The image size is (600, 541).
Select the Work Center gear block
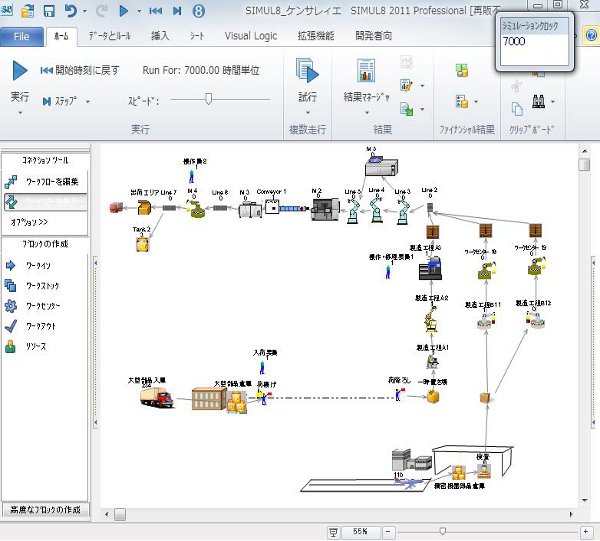(x=11, y=306)
